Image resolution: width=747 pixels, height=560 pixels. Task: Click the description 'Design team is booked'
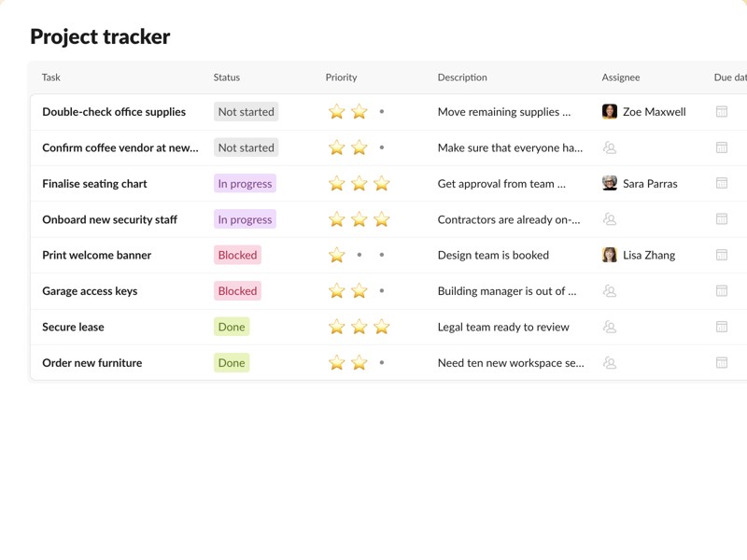pyautogui.click(x=493, y=255)
